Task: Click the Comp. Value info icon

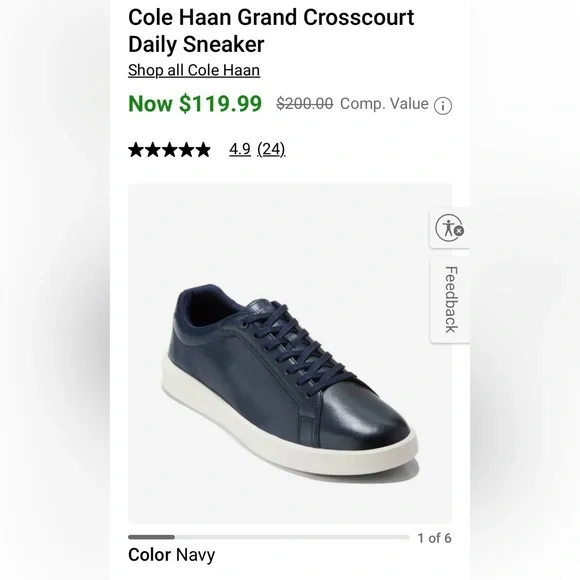Action: click(x=442, y=106)
